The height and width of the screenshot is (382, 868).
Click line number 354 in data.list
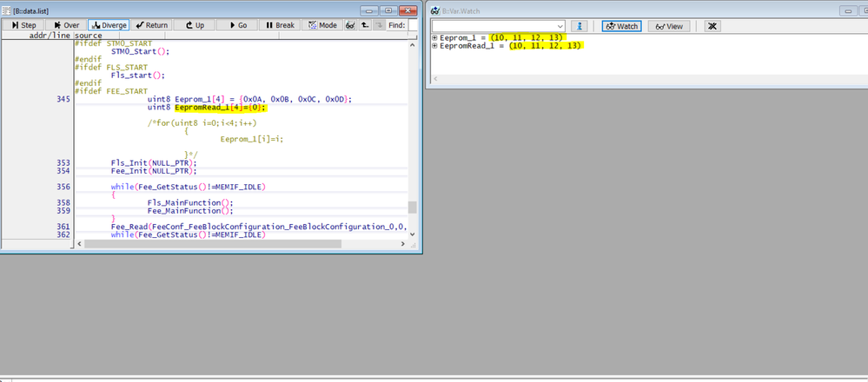(63, 171)
